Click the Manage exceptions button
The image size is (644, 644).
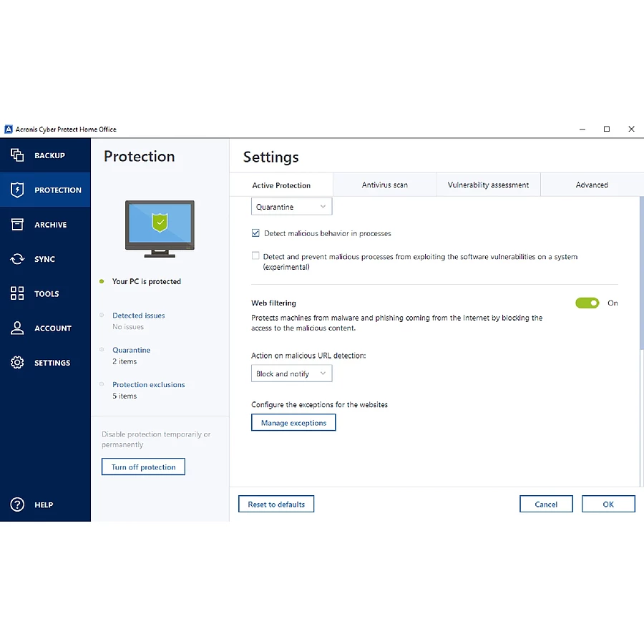click(x=293, y=423)
